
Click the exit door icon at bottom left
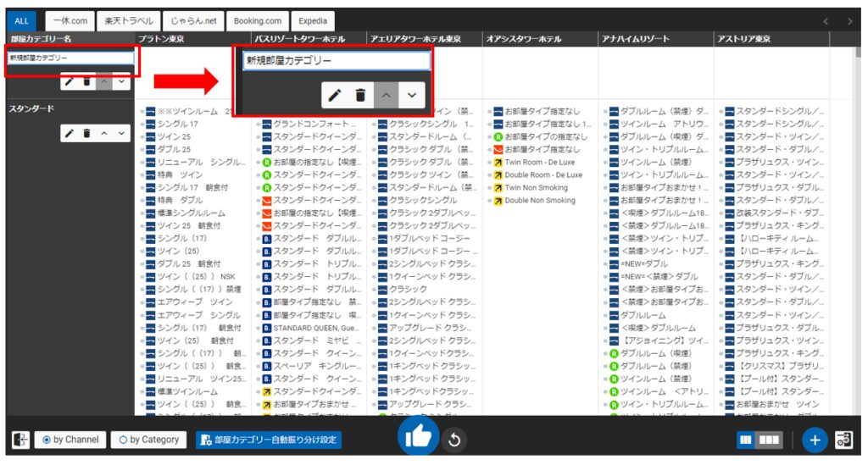point(20,440)
